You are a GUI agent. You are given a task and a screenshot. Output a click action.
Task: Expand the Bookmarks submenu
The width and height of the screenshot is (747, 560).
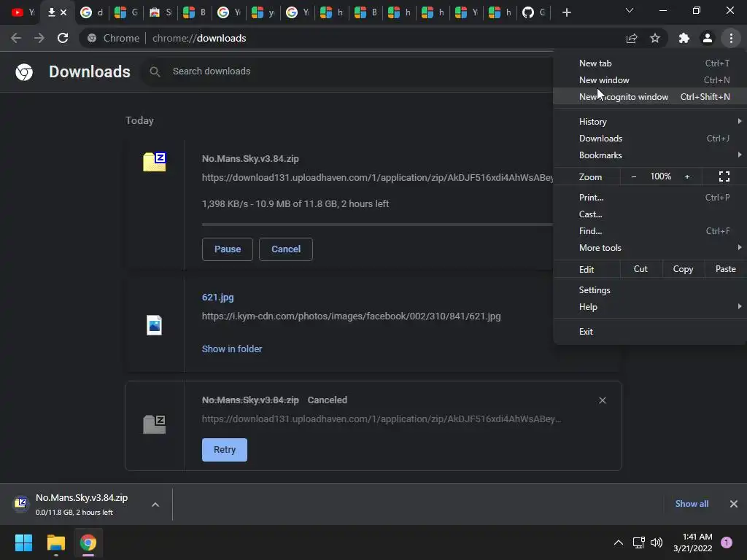coord(650,155)
